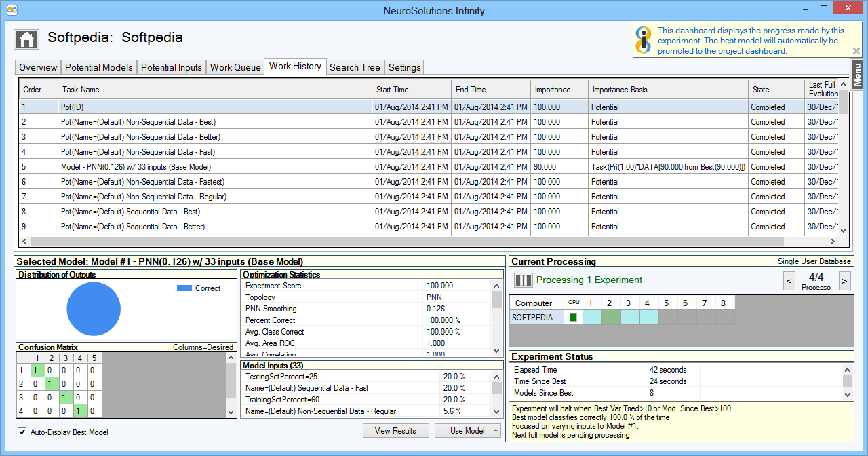The width and height of the screenshot is (868, 456).
Task: Open the Work Queue tab
Action: [x=235, y=67]
